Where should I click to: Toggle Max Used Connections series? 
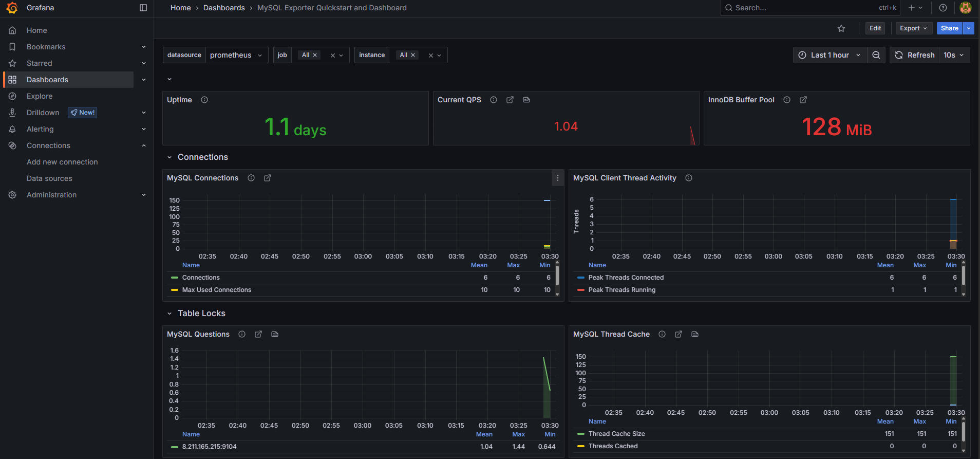tap(217, 290)
